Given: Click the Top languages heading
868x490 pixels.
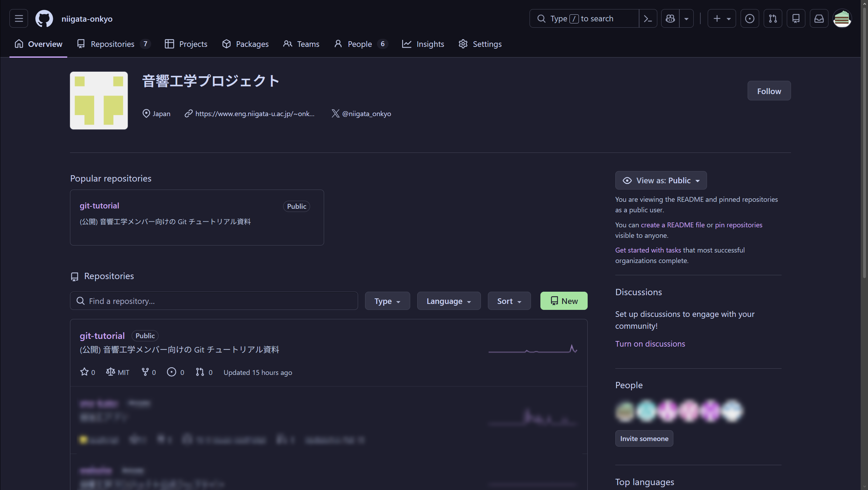Looking at the screenshot, I should [x=645, y=482].
